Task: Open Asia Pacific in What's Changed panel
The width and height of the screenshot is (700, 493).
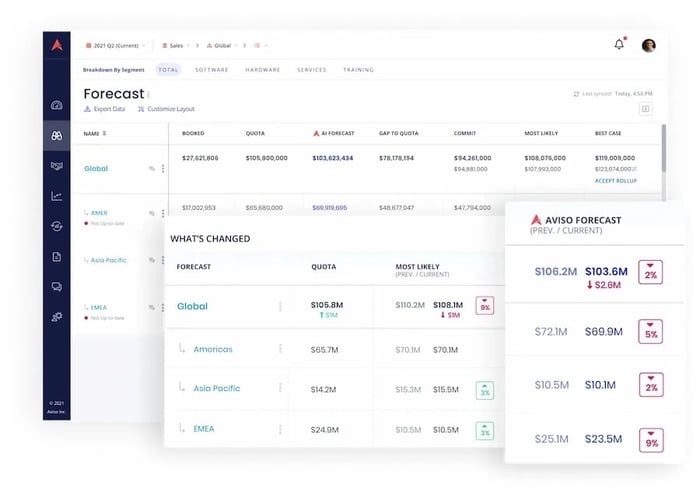Action: 217,388
